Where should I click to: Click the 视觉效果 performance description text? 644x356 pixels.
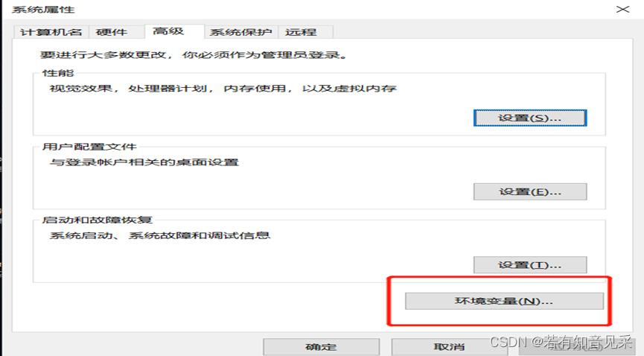click(x=223, y=89)
